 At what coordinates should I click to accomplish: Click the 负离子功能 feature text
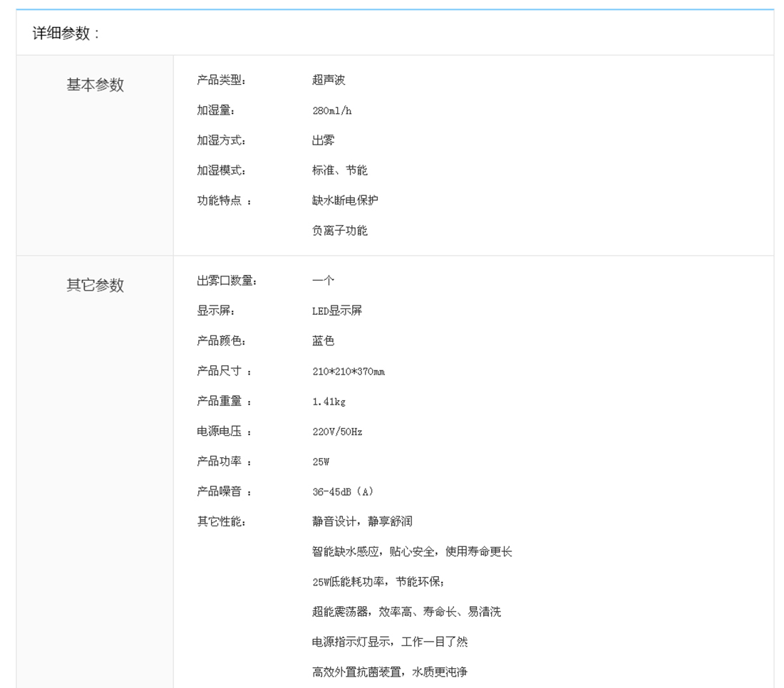point(339,231)
